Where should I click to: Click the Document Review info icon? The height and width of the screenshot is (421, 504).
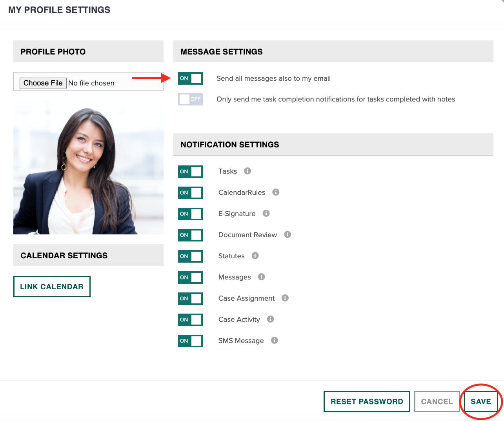click(x=287, y=234)
